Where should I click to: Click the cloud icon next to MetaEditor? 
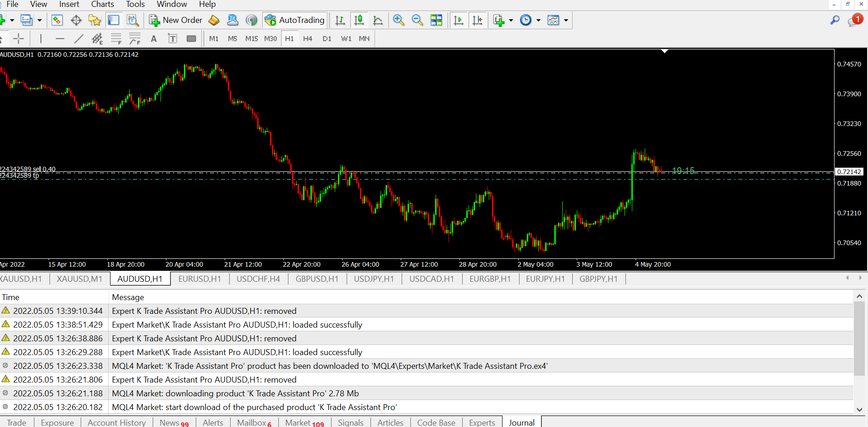pos(233,20)
